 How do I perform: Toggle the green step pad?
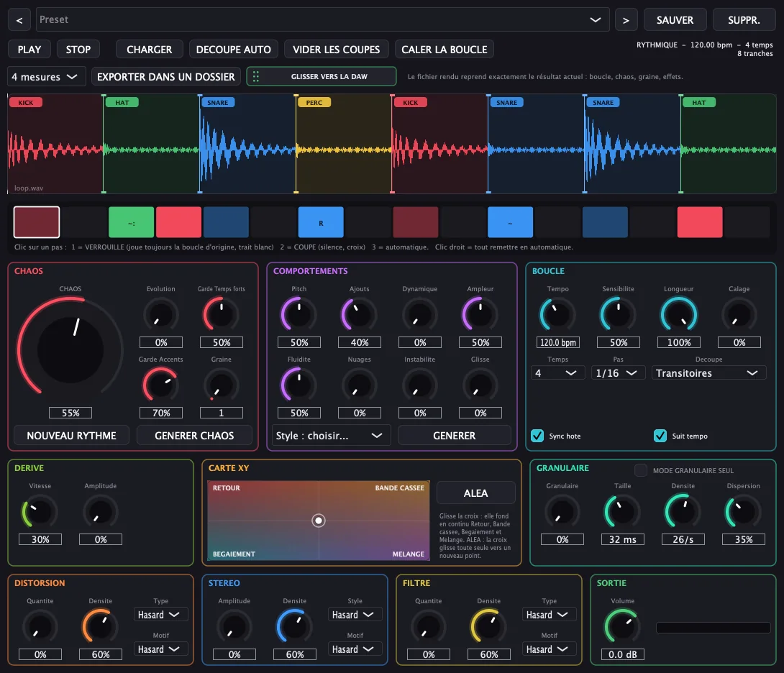tap(132, 222)
